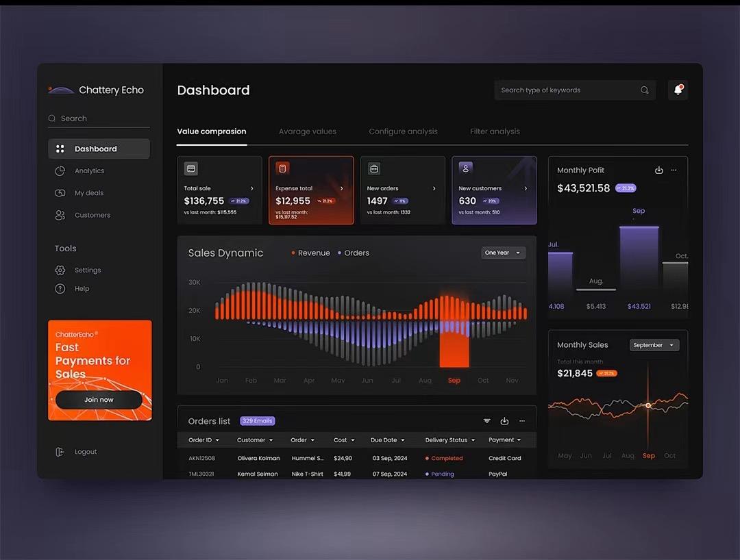Download the Monthly Profit report icon

[659, 170]
